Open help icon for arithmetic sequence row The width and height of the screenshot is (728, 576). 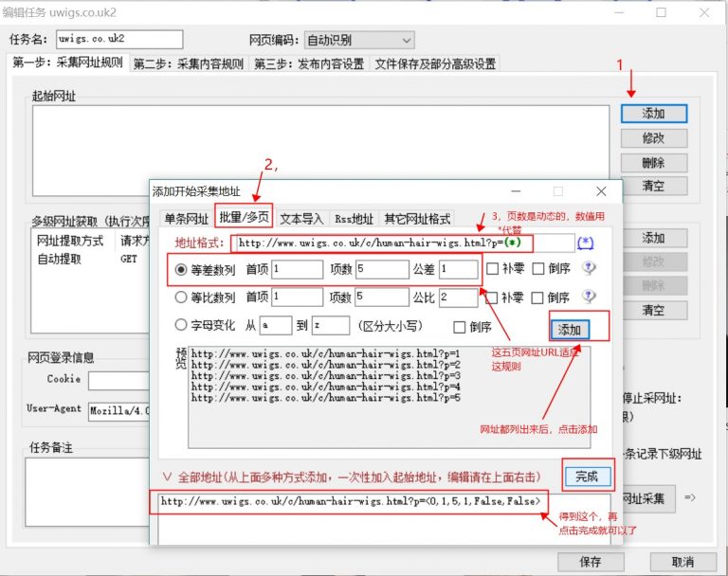(589, 268)
